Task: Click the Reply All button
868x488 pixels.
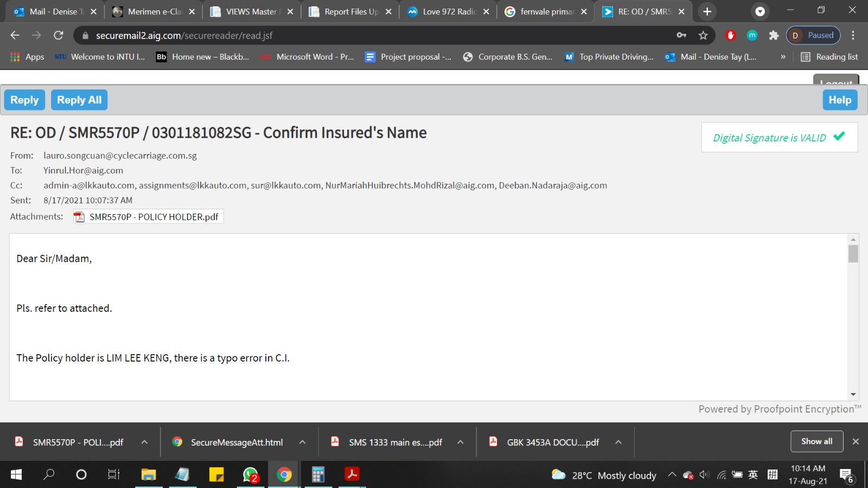Action: (x=79, y=100)
